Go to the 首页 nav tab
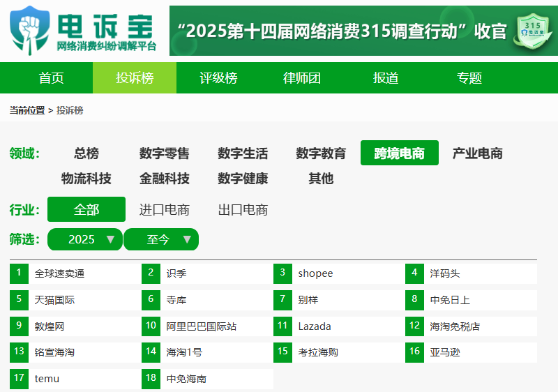558x392 pixels. tap(51, 77)
